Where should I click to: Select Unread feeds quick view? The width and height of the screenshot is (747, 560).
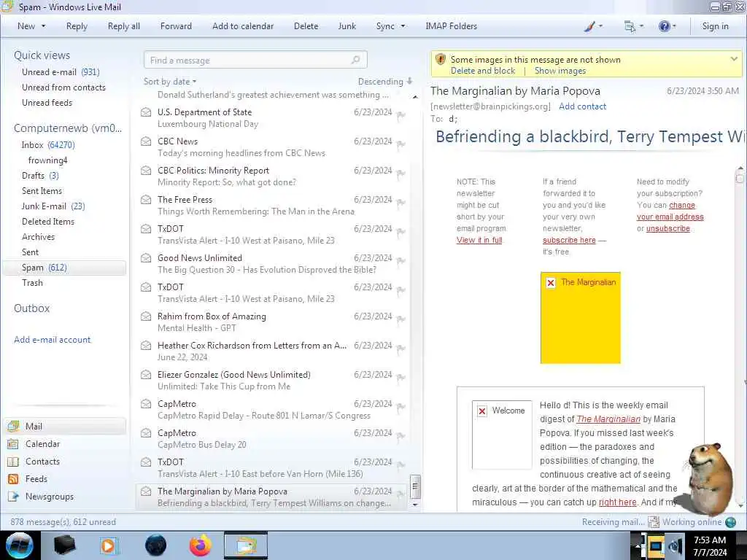point(47,102)
